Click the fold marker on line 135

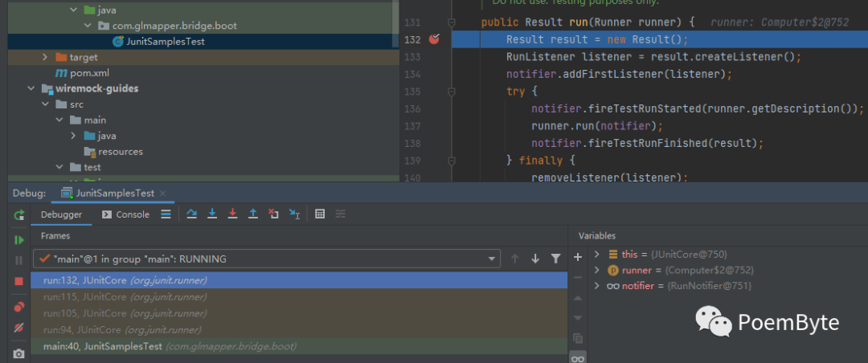coord(452,92)
